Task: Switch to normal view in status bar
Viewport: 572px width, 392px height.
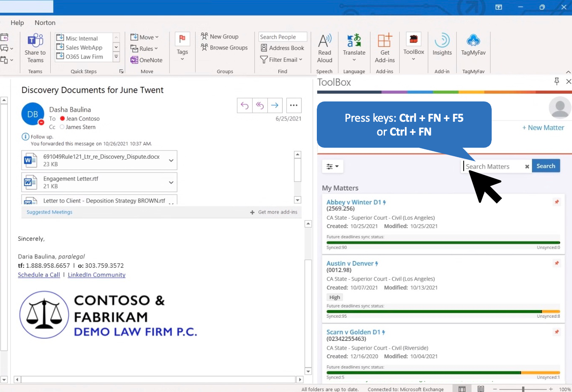Action: pos(462,389)
